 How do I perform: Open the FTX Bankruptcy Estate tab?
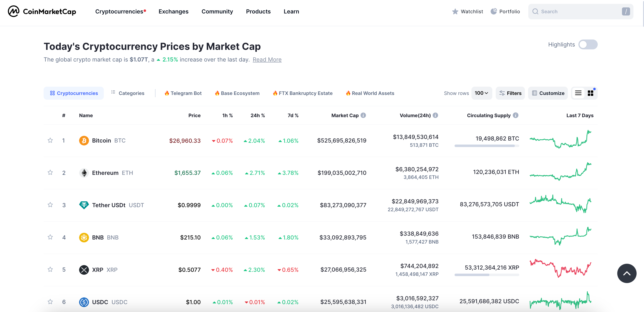click(302, 93)
